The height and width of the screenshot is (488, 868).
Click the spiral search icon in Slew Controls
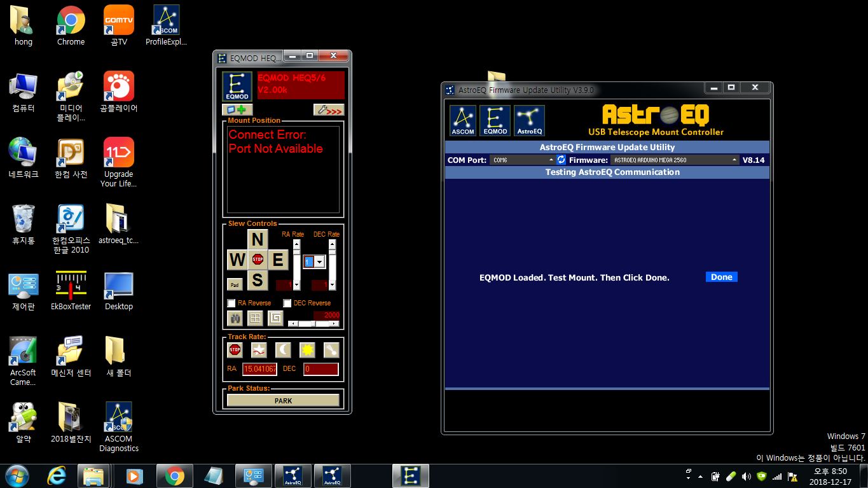tap(275, 318)
